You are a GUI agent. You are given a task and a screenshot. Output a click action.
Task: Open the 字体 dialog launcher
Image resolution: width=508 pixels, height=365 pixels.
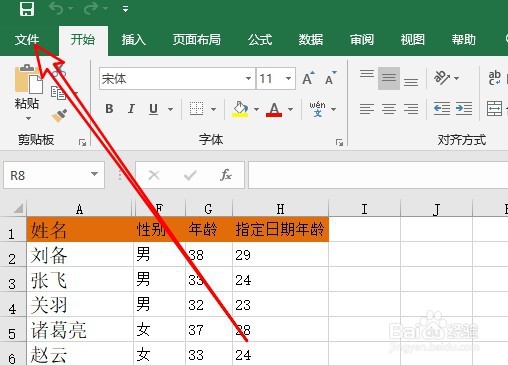(x=339, y=143)
